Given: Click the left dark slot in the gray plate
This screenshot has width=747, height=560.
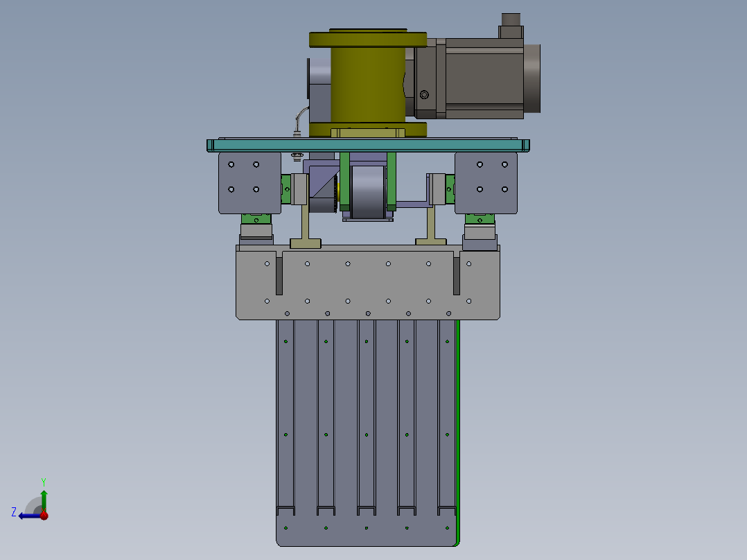Looking at the screenshot, I should coord(279,276).
